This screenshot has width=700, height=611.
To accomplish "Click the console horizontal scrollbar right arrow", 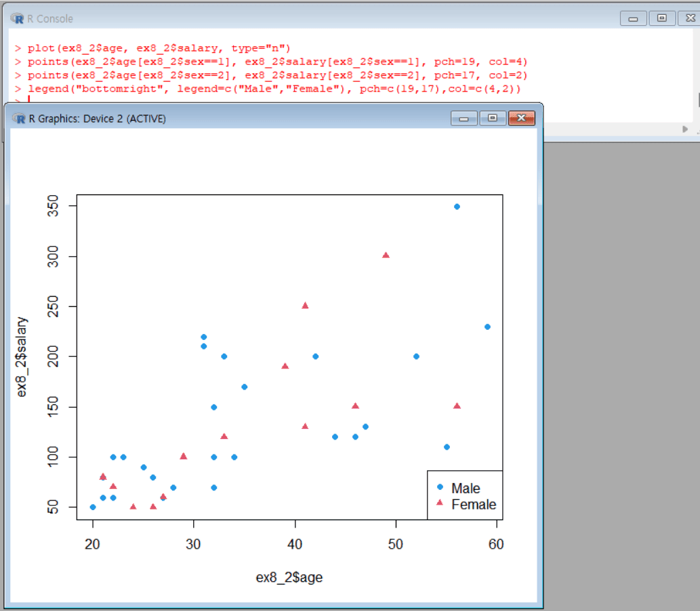I will 685,129.
